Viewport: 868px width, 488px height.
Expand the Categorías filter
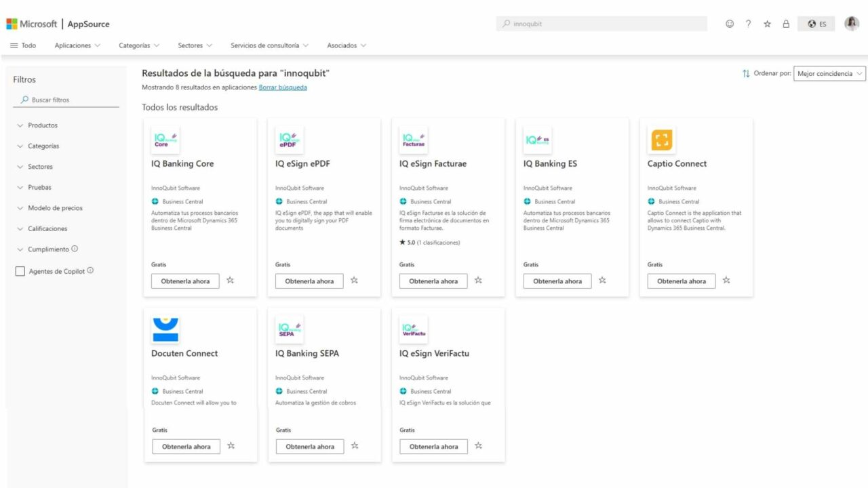38,146
